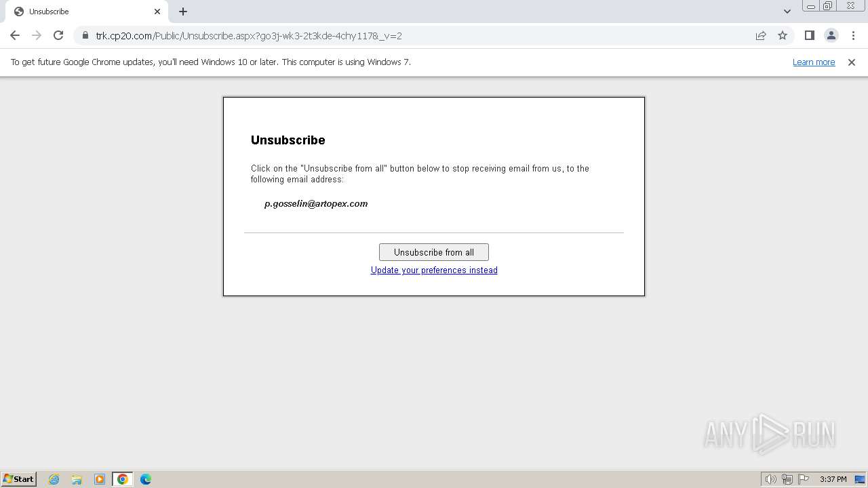Dismiss the Chrome update notification bar

click(852, 62)
